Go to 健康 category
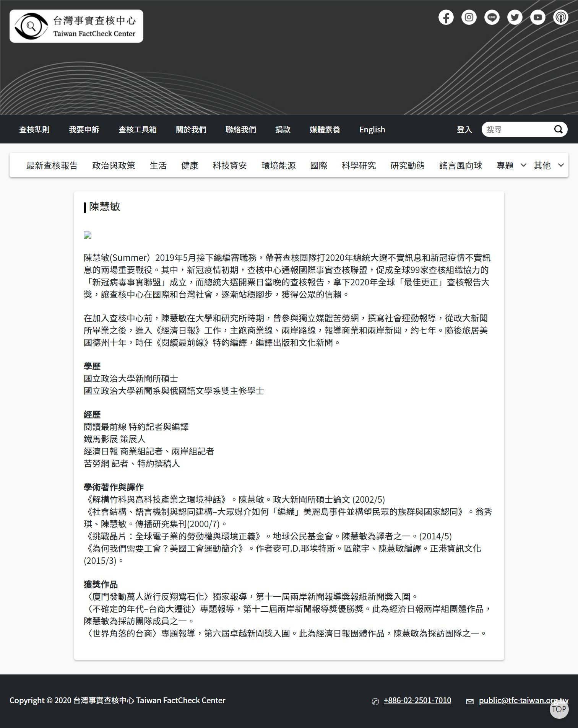The height and width of the screenshot is (728, 578). 190,165
